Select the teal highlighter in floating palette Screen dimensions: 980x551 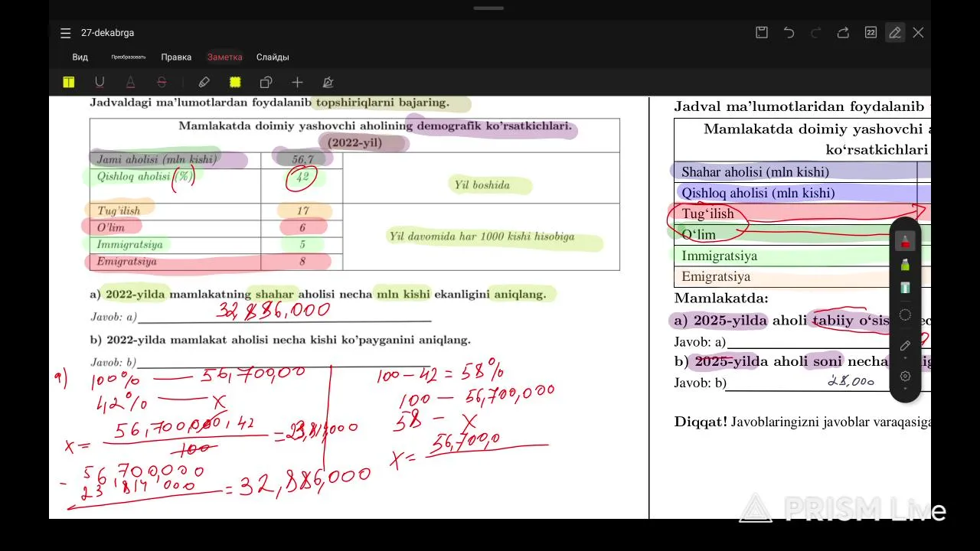point(905,288)
